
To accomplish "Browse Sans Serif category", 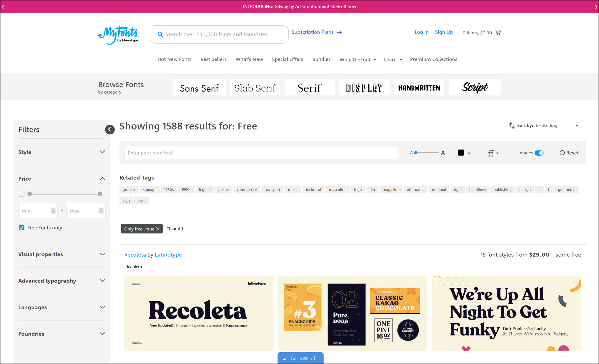I will pyautogui.click(x=199, y=87).
